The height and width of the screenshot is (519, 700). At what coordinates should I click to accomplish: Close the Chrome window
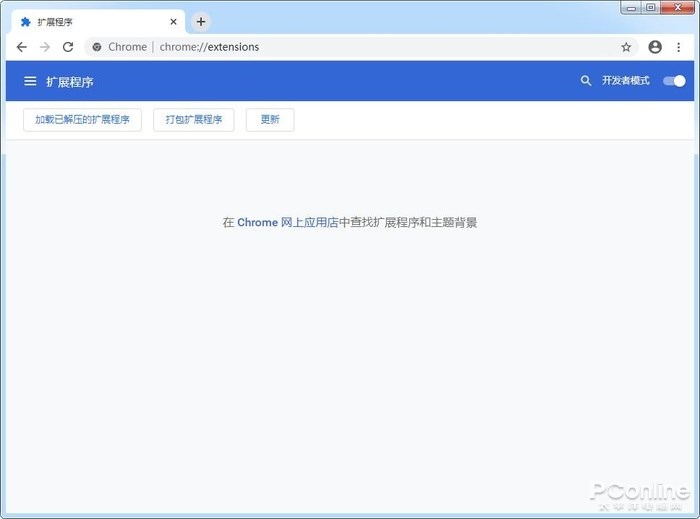click(678, 8)
